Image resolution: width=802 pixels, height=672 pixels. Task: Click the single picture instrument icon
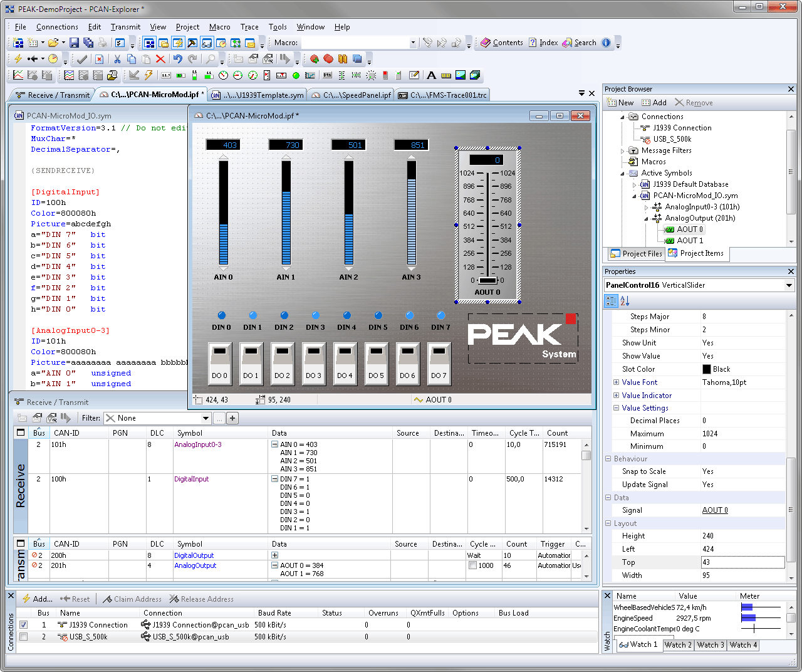(461, 75)
